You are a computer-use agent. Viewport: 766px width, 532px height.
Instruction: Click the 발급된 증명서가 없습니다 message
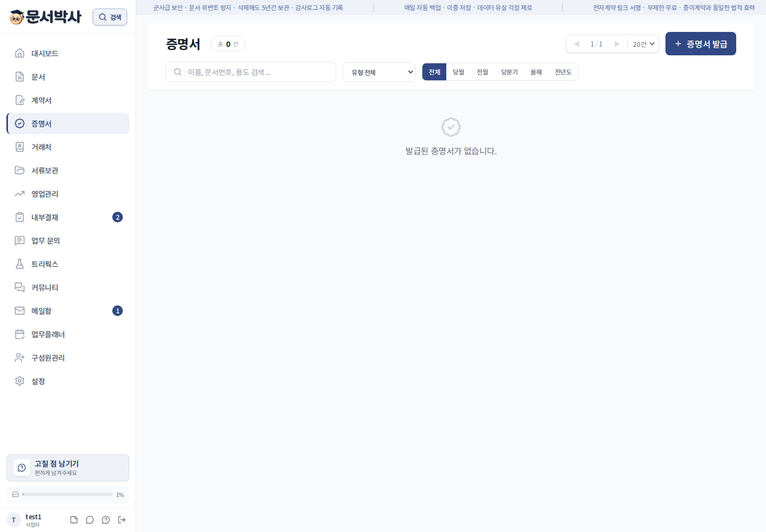pyautogui.click(x=451, y=151)
